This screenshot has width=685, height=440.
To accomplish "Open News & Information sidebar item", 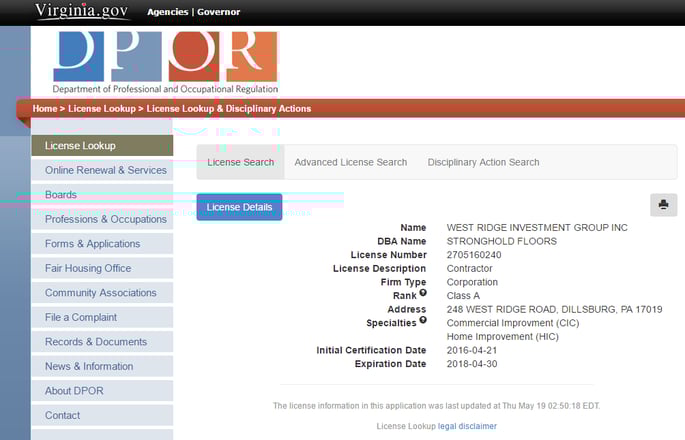I will [x=102, y=366].
